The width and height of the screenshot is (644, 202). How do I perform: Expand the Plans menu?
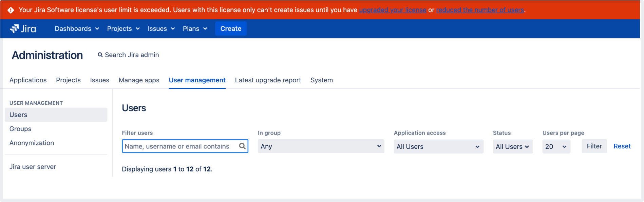tap(195, 29)
